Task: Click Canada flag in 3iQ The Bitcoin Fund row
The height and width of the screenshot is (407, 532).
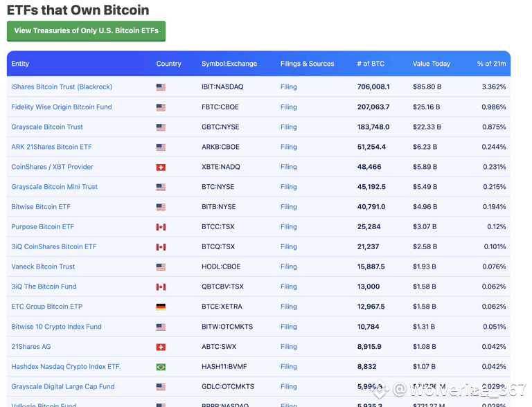Action: pyautogui.click(x=161, y=287)
